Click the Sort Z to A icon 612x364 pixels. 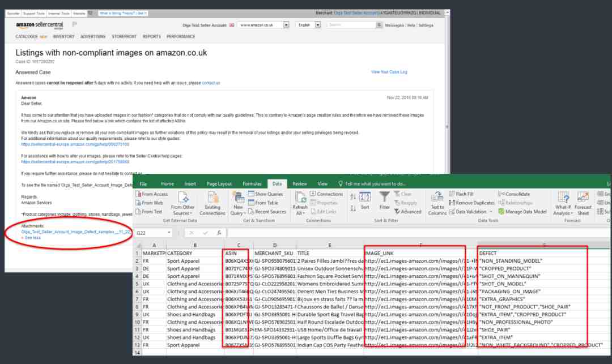pos(353,208)
